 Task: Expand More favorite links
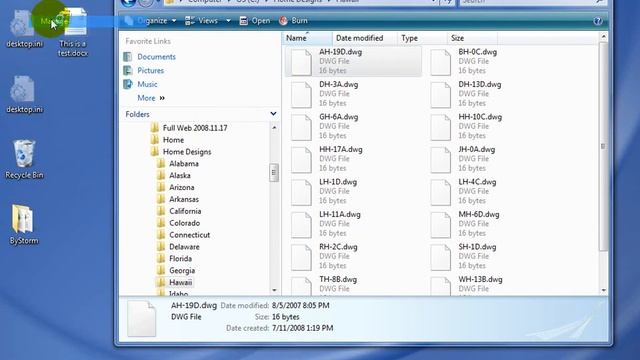tap(151, 98)
